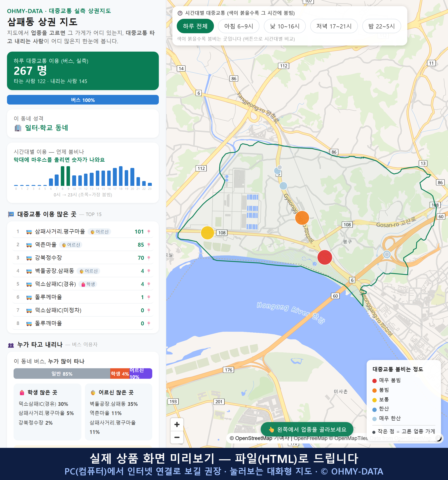The height and width of the screenshot is (480, 448).
Task: Click the hour 7 chart bar
Action: click(x=57, y=180)
